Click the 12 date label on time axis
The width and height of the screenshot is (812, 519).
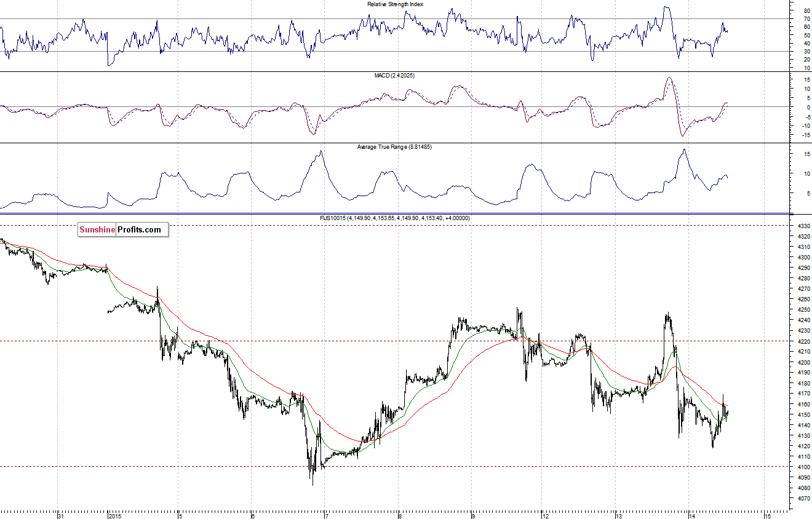tap(545, 516)
